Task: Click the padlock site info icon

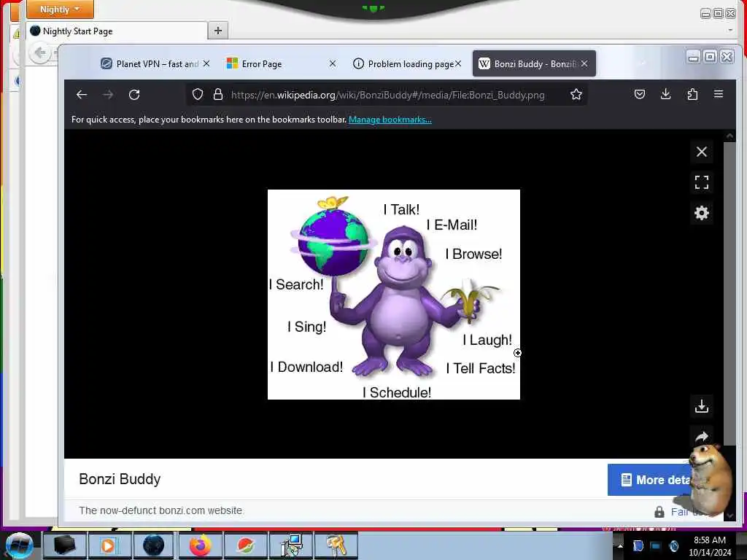Action: click(x=218, y=94)
